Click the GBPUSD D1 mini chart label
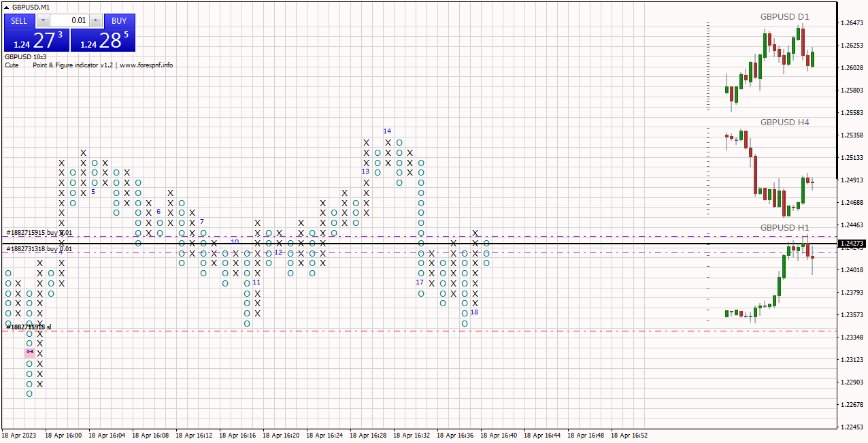This screenshot has height=443, width=868. [x=784, y=16]
